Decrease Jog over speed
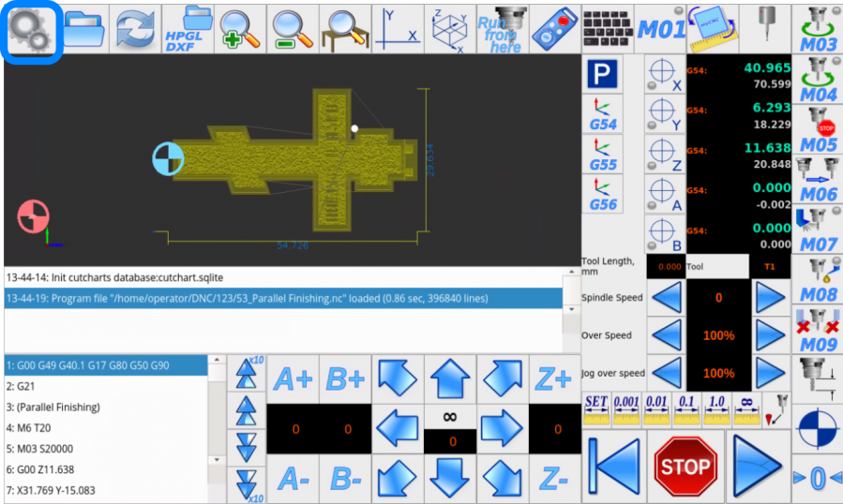Screen dimensions: 843x504 click(x=667, y=372)
